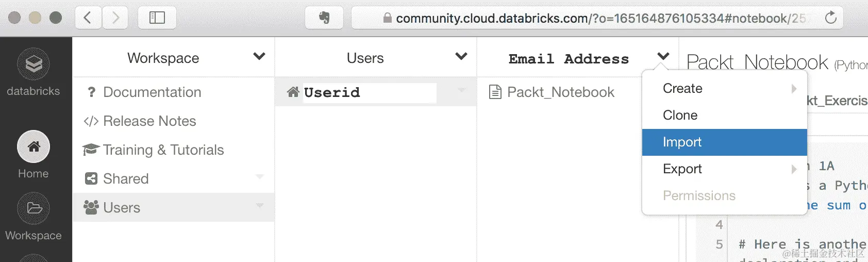Toggle the browser sidebar panel icon
868x262 pixels.
[x=157, y=18]
